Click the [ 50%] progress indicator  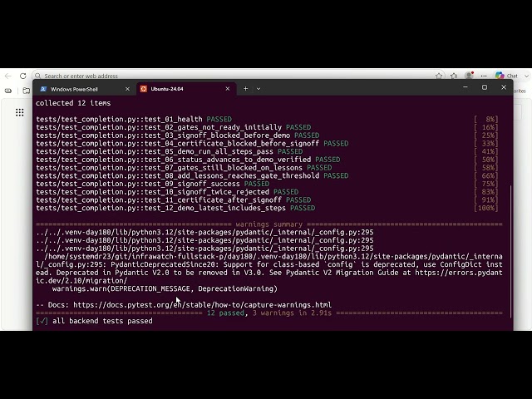485,160
